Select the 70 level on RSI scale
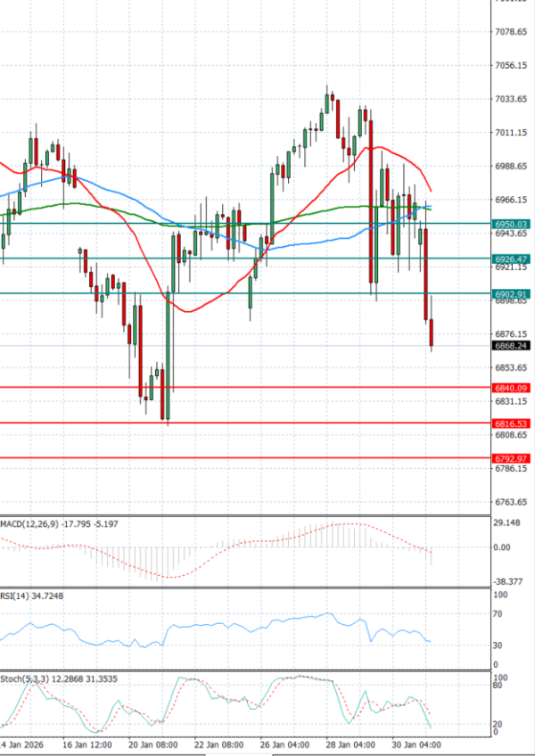The height and width of the screenshot is (756, 535). tap(500, 614)
